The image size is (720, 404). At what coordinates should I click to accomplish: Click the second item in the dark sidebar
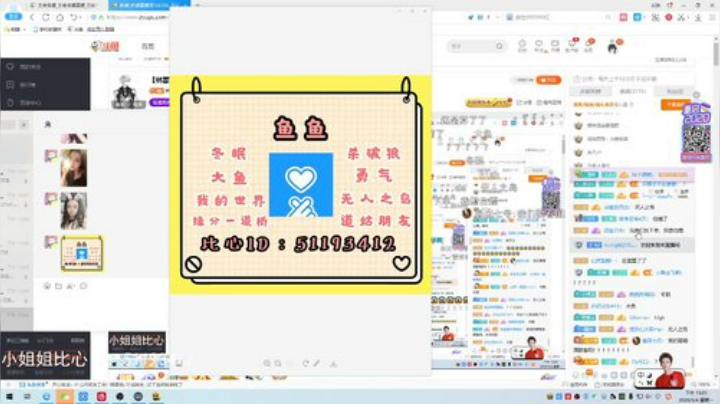coord(45,84)
